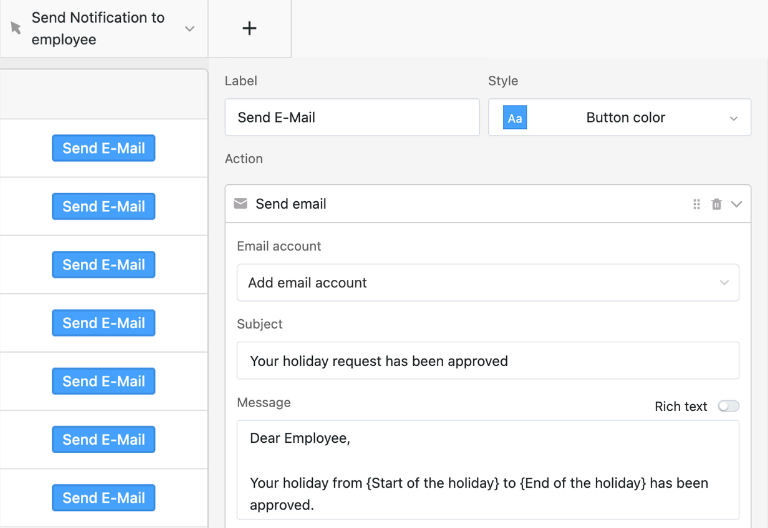Click the drag handle dots on Send email
Screen dimensions: 768x528
[697, 204]
